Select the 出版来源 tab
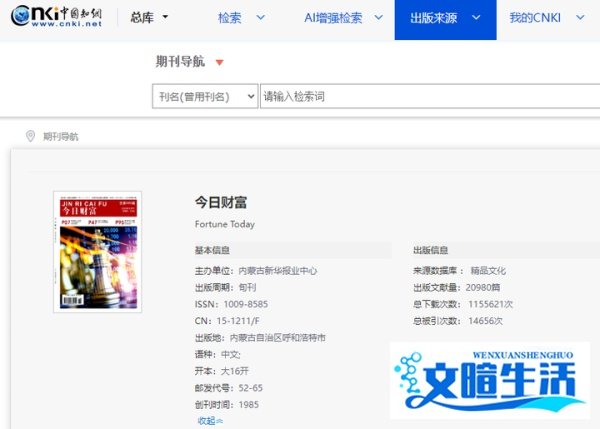Screen dimensions: 600x429 coord(445,20)
